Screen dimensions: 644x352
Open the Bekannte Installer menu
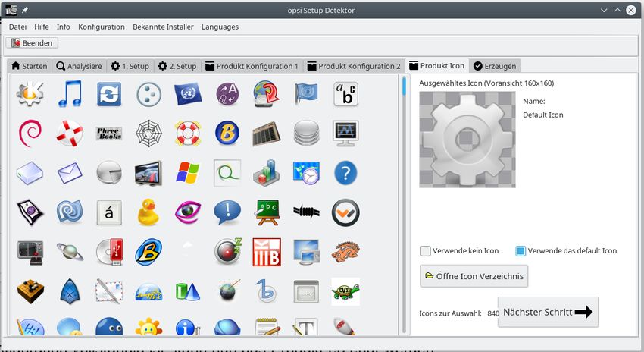[x=163, y=27]
